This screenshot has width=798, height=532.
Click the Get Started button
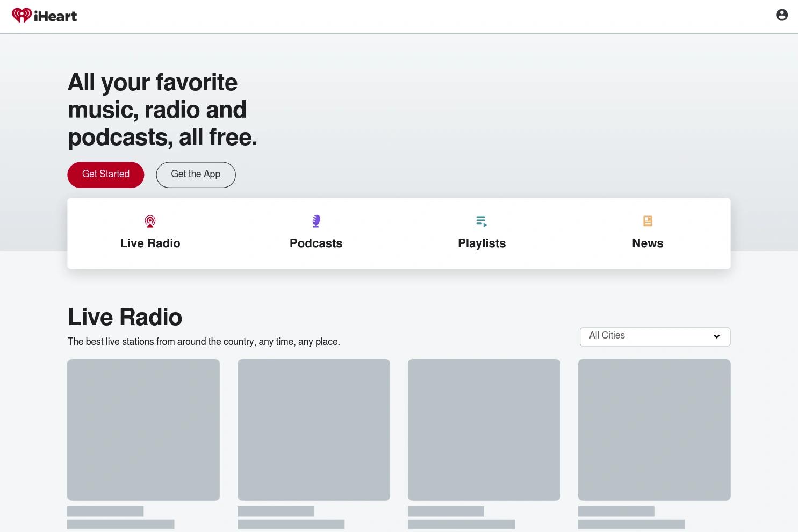106,175
